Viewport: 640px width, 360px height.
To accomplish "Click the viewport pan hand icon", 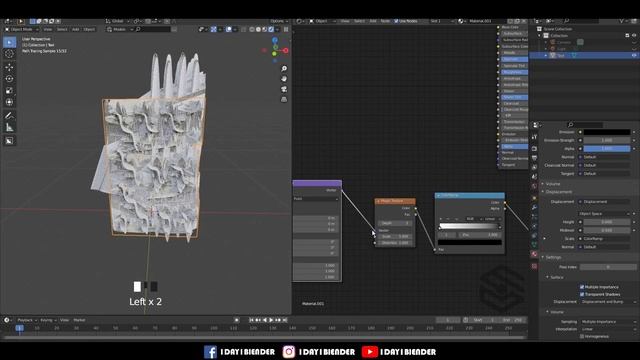I will pos(284,79).
